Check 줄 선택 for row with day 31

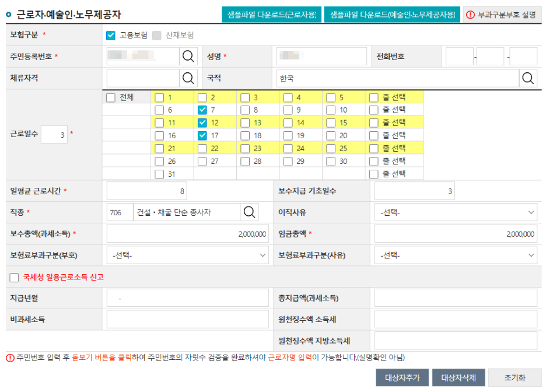point(374,174)
